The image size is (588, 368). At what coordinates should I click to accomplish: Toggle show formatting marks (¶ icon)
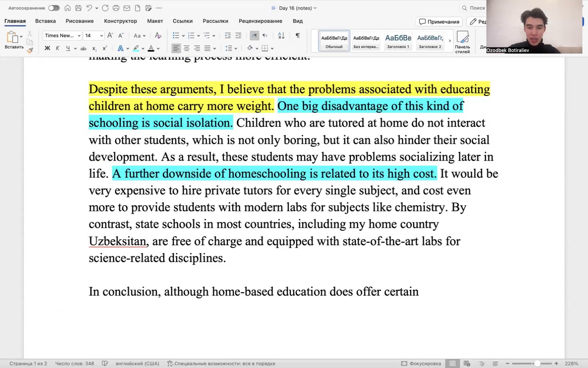click(x=297, y=36)
